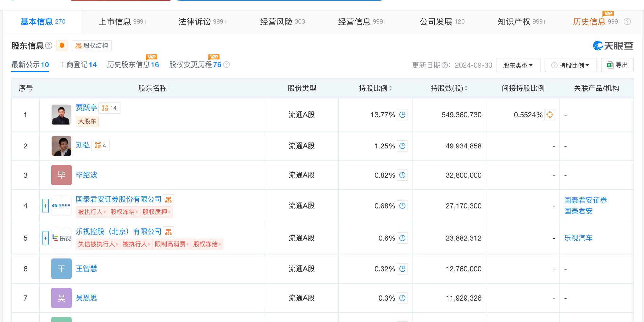This screenshot has width=644, height=322.
Task: Select the 最新公示 10 sub-tab
Action: tap(30, 65)
